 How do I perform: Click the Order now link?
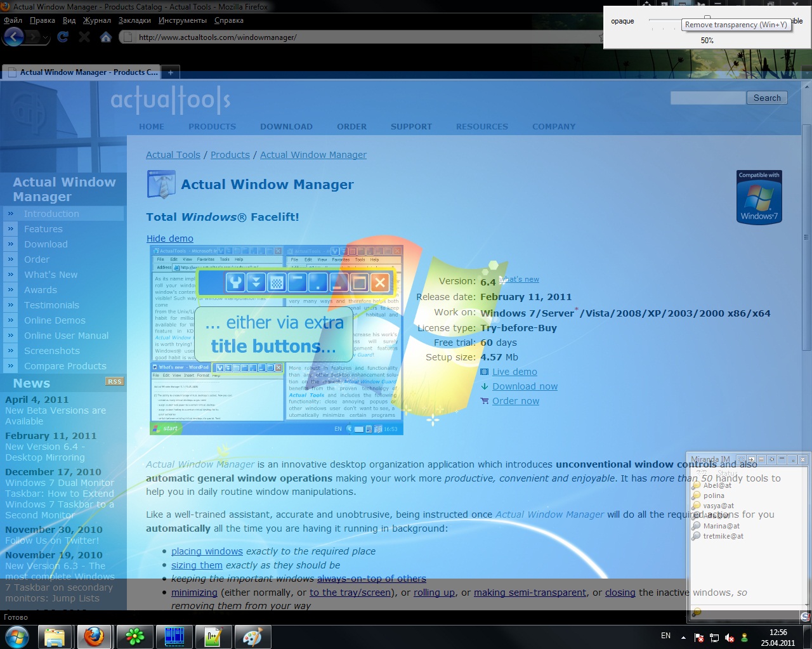click(x=516, y=401)
